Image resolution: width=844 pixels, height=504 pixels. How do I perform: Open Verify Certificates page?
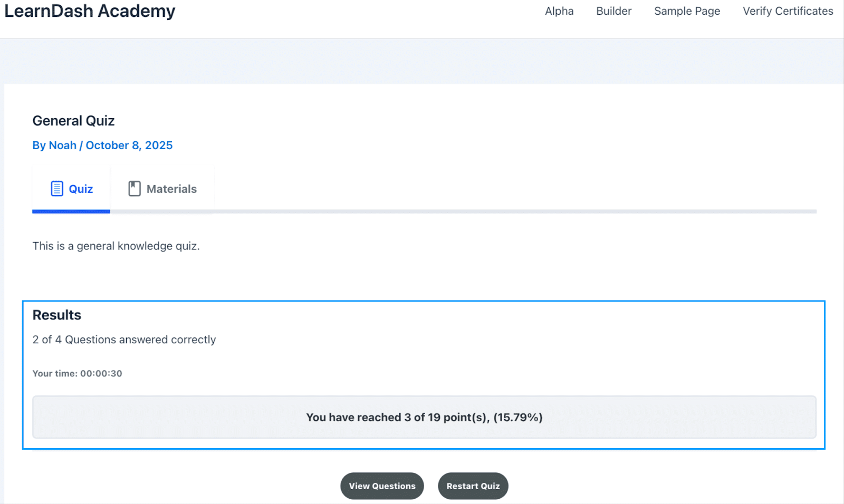pos(788,11)
